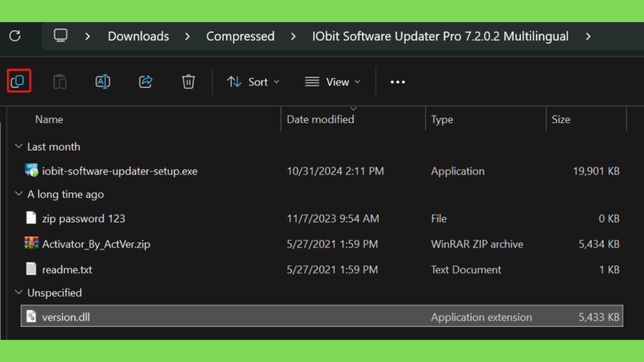Go to Compressed in the address bar
Viewport: 644px width, 362px height.
[240, 36]
